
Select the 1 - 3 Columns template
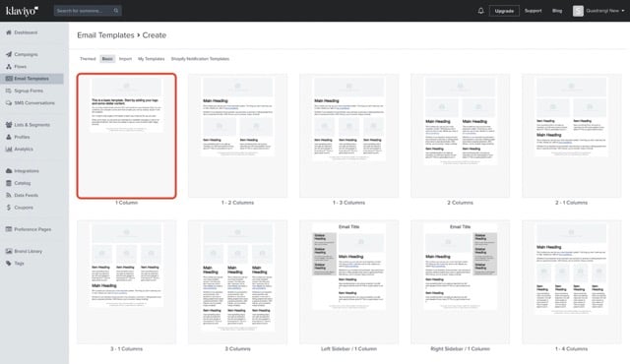tap(348, 136)
